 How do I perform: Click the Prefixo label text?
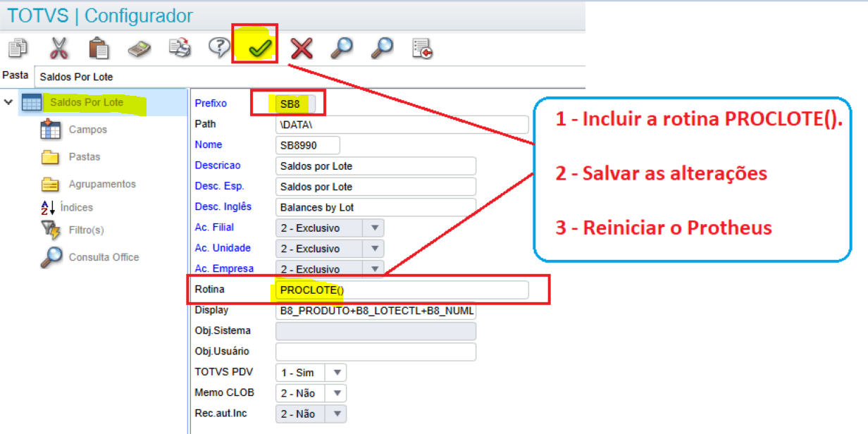coord(211,103)
